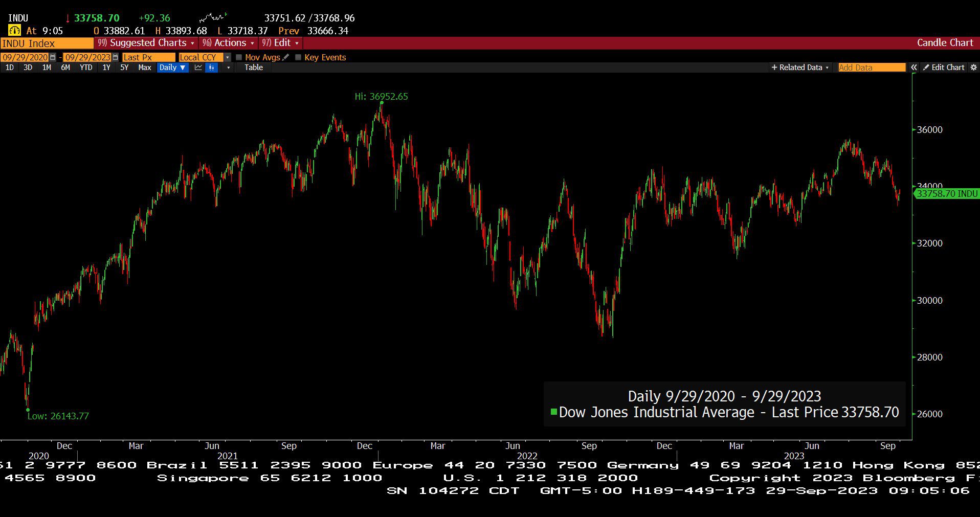Click the 2023 year label on x-axis
Screen dimensions: 980x517
click(794, 456)
